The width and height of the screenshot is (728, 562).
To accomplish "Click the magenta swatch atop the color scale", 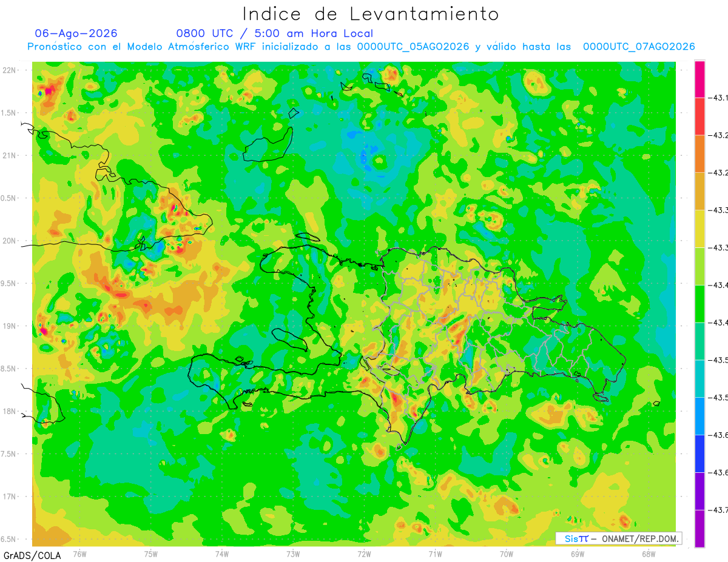I will (699, 79).
